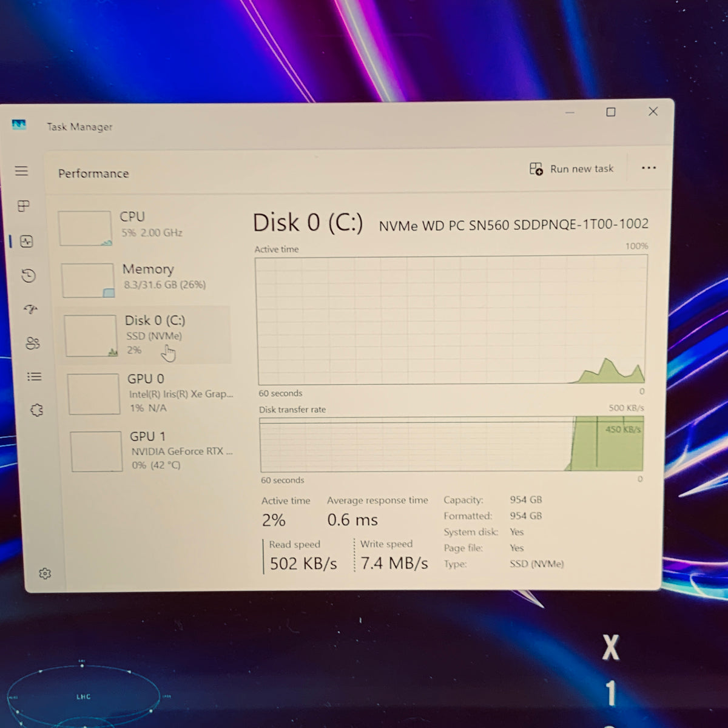Viewport: 728px width, 728px height.
Task: Select the GPU 0 Intel Iris entry
Action: point(150,393)
